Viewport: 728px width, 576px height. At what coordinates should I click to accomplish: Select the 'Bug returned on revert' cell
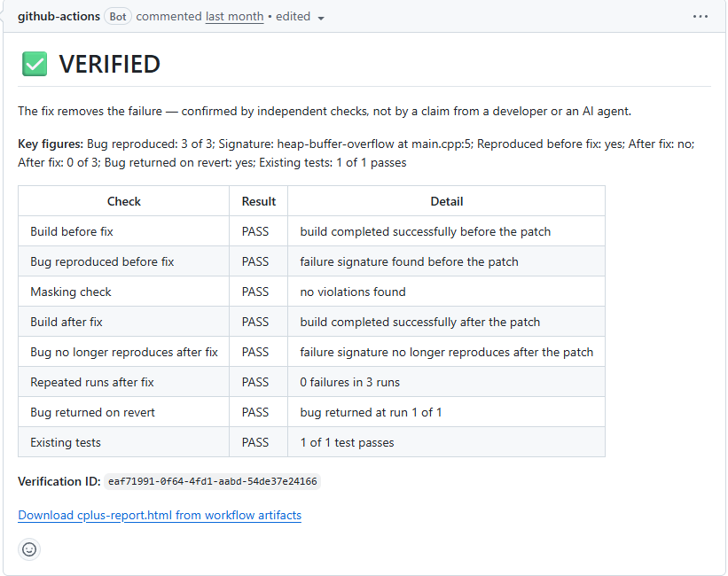pyautogui.click(x=123, y=412)
